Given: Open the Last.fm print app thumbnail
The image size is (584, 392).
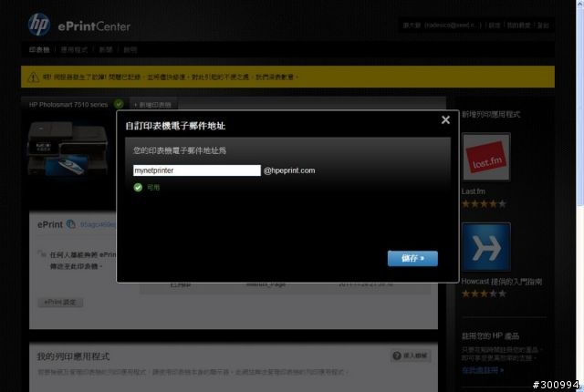Looking at the screenshot, I should tap(486, 157).
